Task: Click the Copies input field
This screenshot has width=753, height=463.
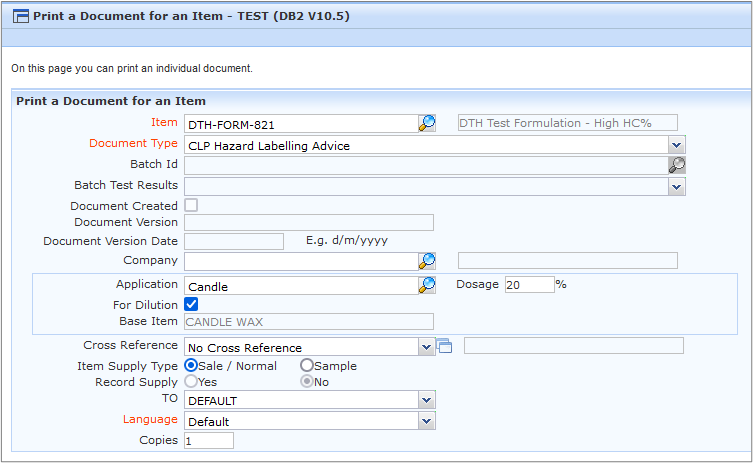Action: click(x=209, y=440)
